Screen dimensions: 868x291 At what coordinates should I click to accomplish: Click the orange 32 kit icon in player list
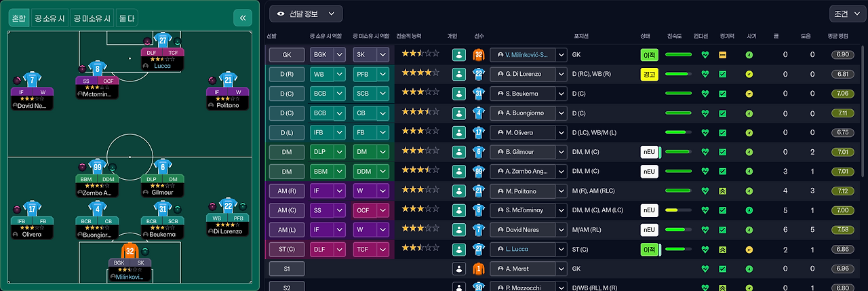(479, 55)
